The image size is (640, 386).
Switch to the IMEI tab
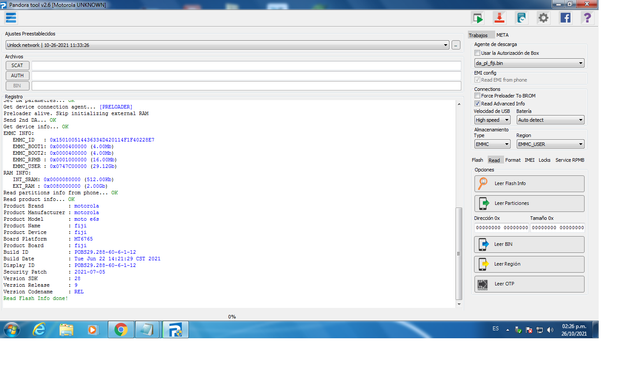529,160
